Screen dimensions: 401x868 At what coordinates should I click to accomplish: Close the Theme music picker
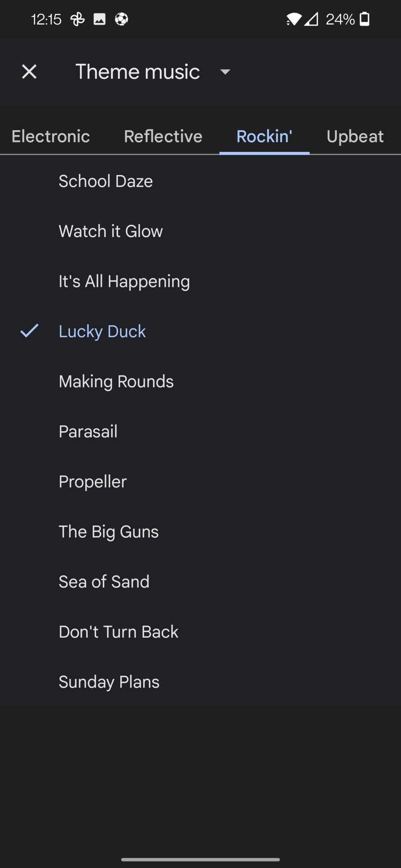tap(29, 71)
